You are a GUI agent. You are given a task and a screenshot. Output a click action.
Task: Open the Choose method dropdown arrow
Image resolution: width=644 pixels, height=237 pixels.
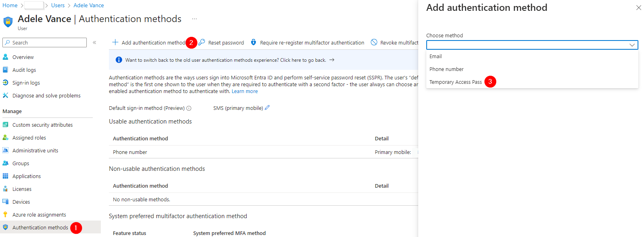[x=632, y=45]
